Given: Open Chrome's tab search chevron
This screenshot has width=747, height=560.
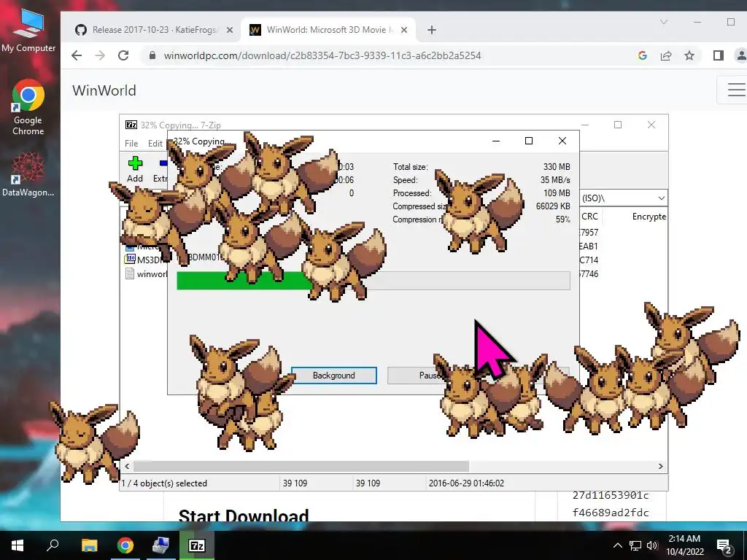Looking at the screenshot, I should pyautogui.click(x=664, y=22).
